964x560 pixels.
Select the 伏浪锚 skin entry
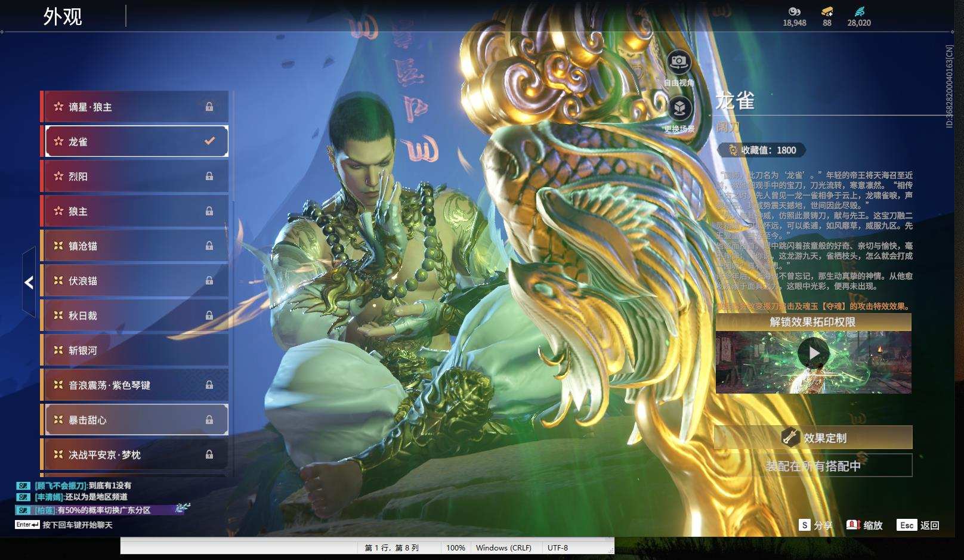pyautogui.click(x=134, y=280)
